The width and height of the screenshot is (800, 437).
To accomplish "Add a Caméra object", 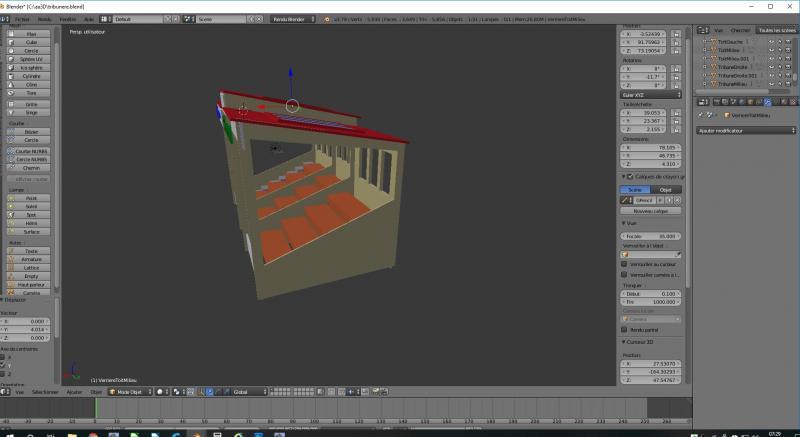I will click(31, 292).
